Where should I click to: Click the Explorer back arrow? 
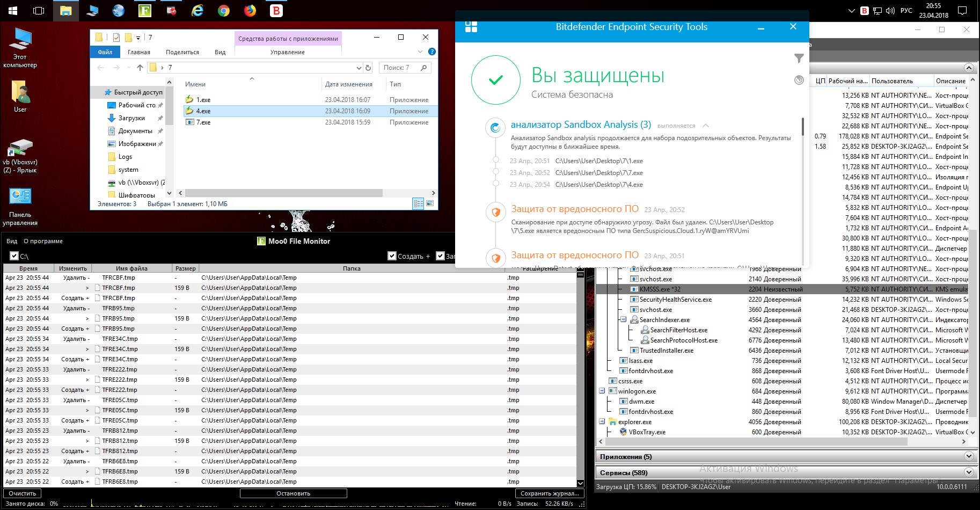click(100, 68)
